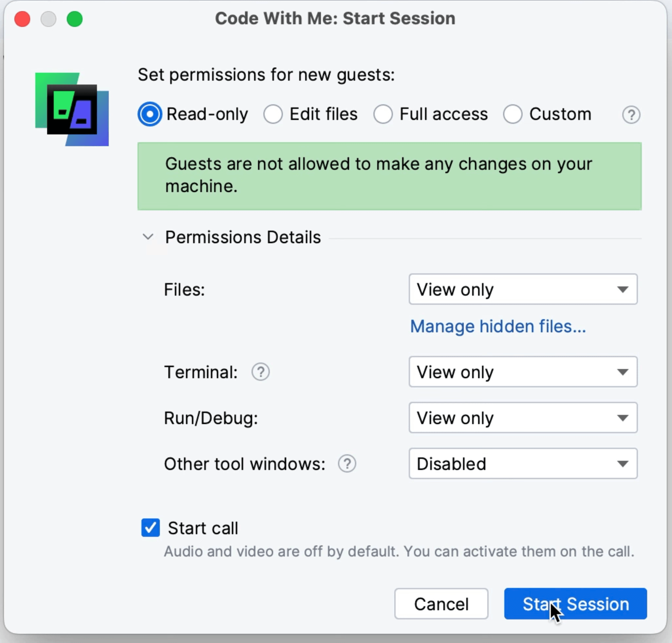672x643 pixels.
Task: Open the Other tool windows dropdown
Action: tap(522, 464)
